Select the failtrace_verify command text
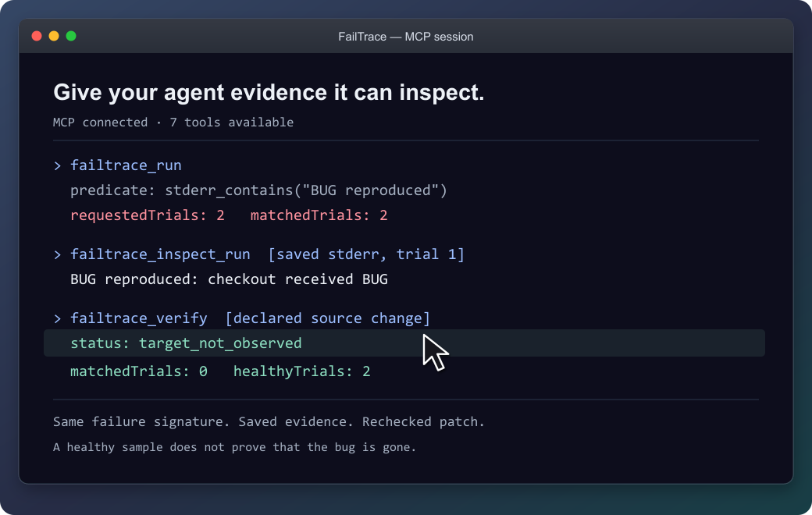Image resolution: width=812 pixels, height=515 pixels. coord(139,318)
